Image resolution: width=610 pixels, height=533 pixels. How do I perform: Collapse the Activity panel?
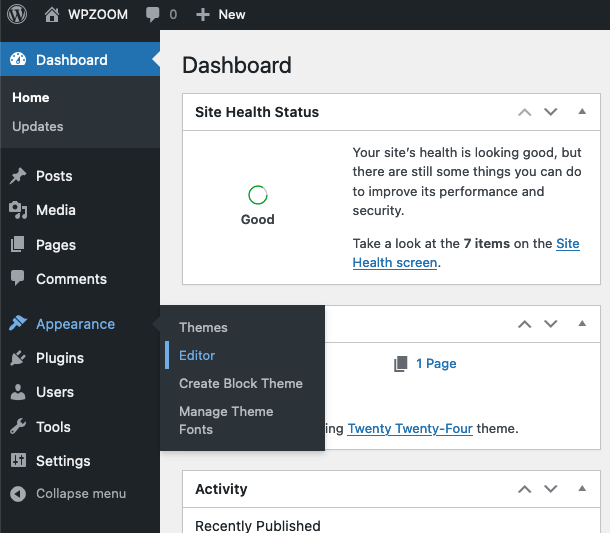582,489
